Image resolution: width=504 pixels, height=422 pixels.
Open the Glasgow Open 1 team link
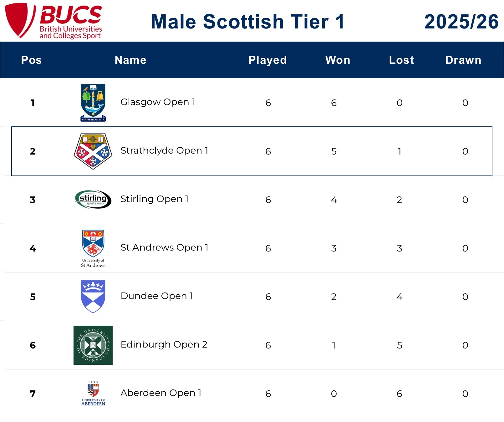[x=158, y=102]
